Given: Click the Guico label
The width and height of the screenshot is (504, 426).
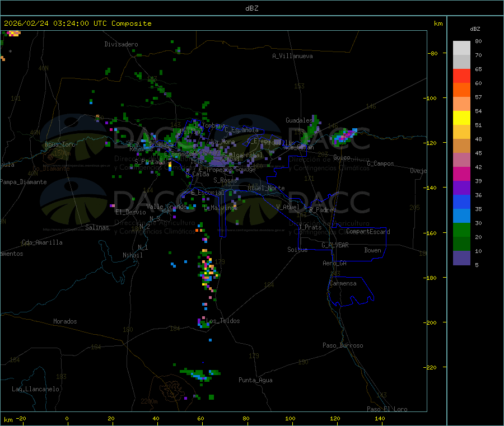Looking at the screenshot, I should (342, 157).
